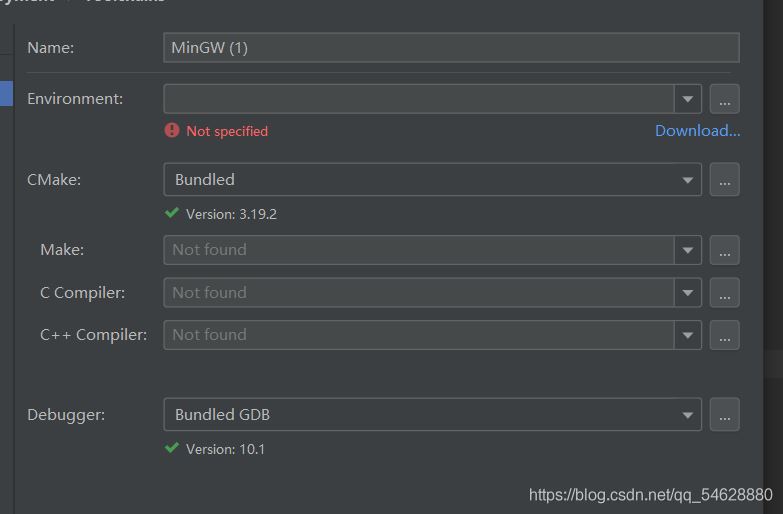Browse for Make executable with ellipsis button
The image size is (783, 514).
coord(724,250)
